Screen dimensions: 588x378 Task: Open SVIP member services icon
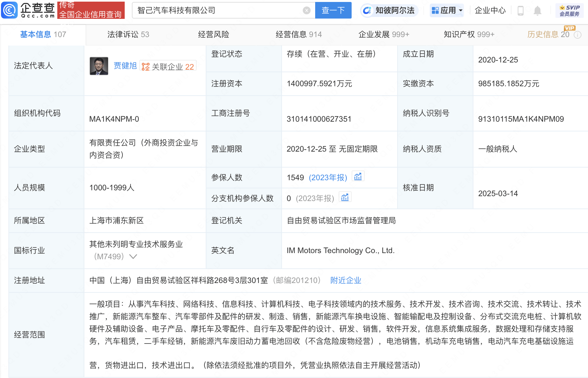569,10
